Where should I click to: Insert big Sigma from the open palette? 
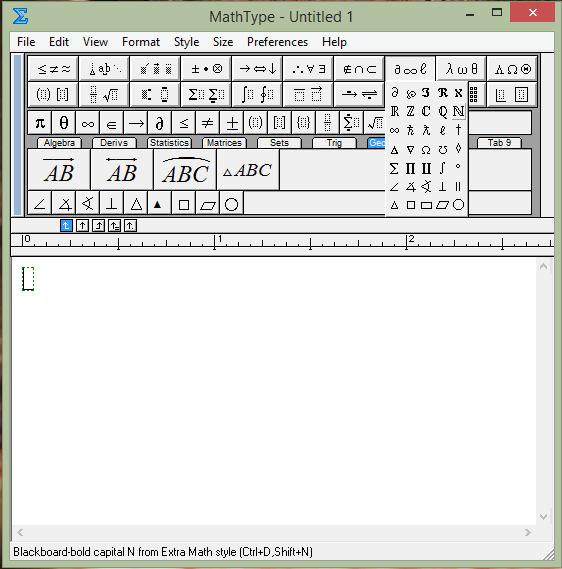(394, 168)
